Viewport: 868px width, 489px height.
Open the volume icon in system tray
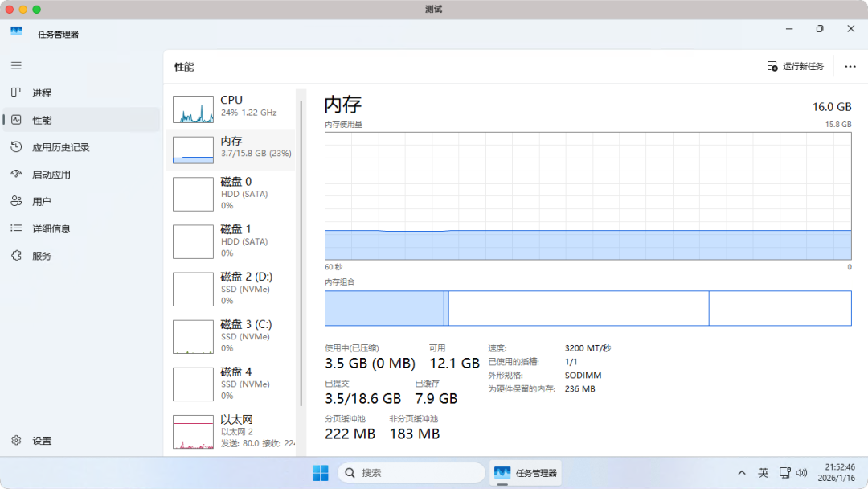[801, 472]
